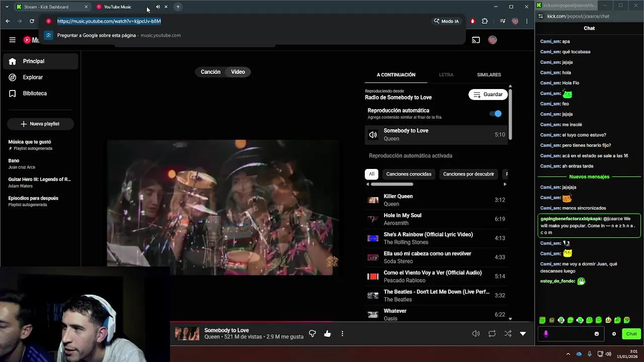Viewport: 644px width, 362px height.
Task: Open the 'Música que te gustó' playlist
Action: point(40,145)
